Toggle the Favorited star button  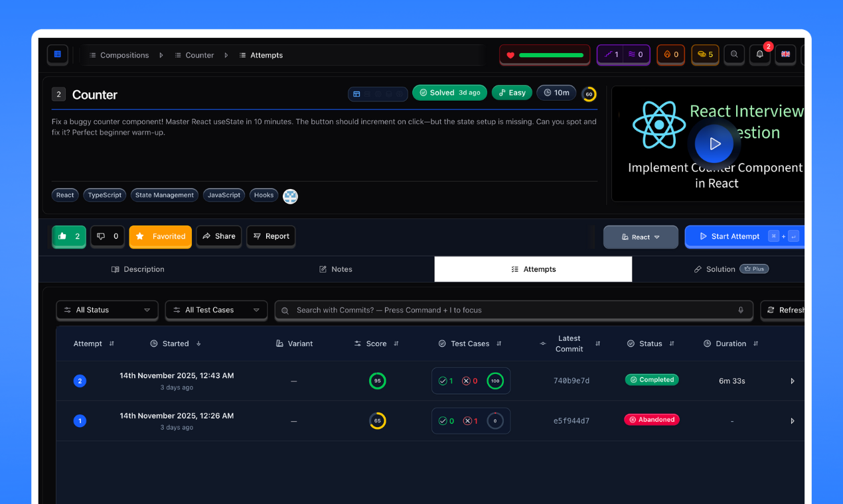(x=161, y=236)
